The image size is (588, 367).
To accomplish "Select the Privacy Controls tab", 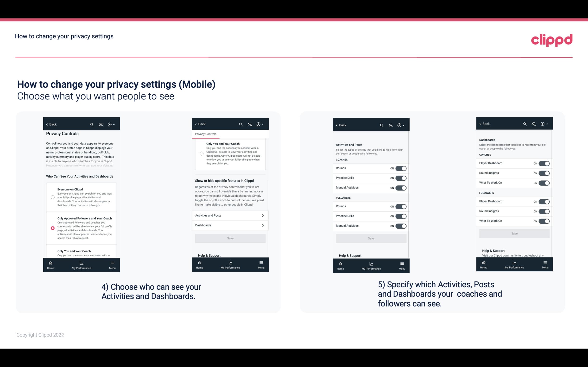I will 205,134.
